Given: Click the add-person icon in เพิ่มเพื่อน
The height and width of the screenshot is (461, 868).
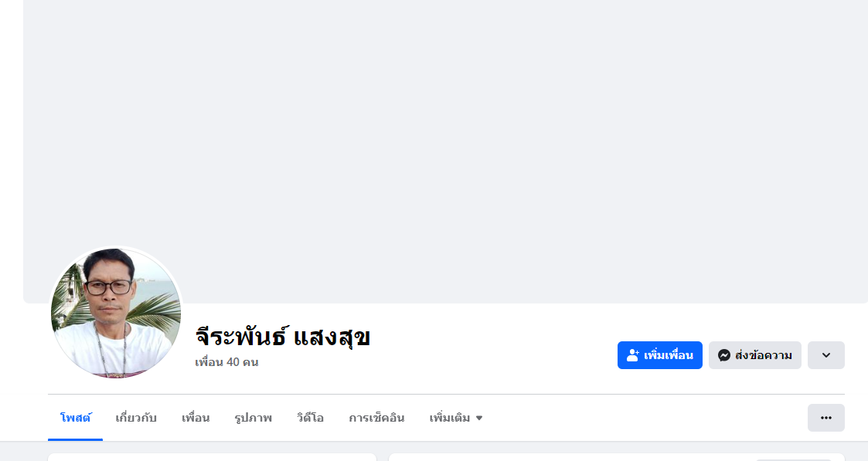Looking at the screenshot, I should click(633, 355).
